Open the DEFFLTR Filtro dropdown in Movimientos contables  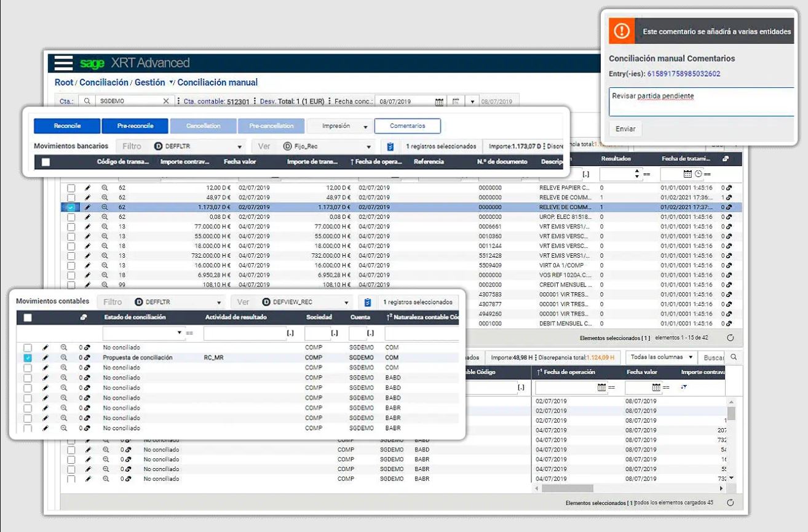[179, 303]
